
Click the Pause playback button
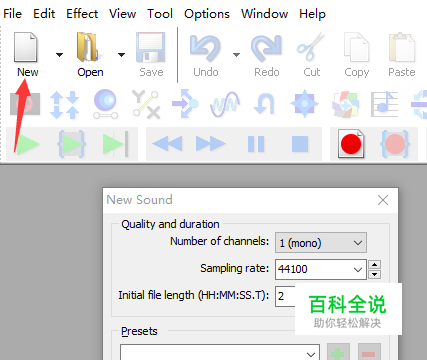pyautogui.click(x=256, y=144)
